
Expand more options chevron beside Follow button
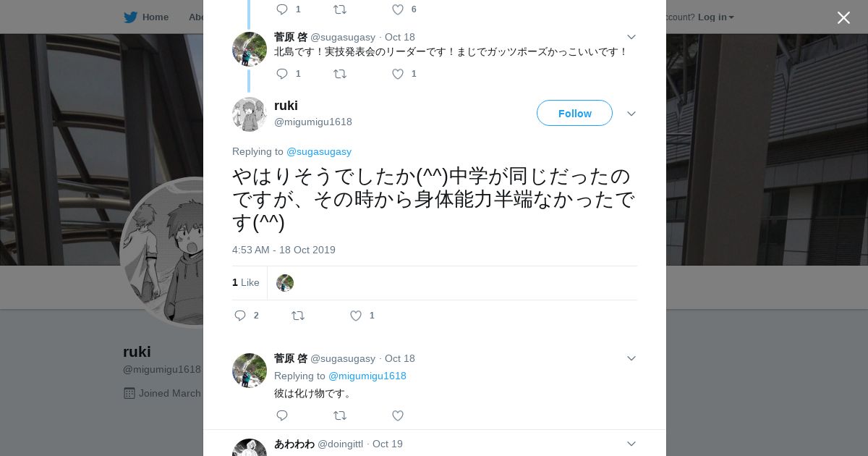[x=631, y=114]
